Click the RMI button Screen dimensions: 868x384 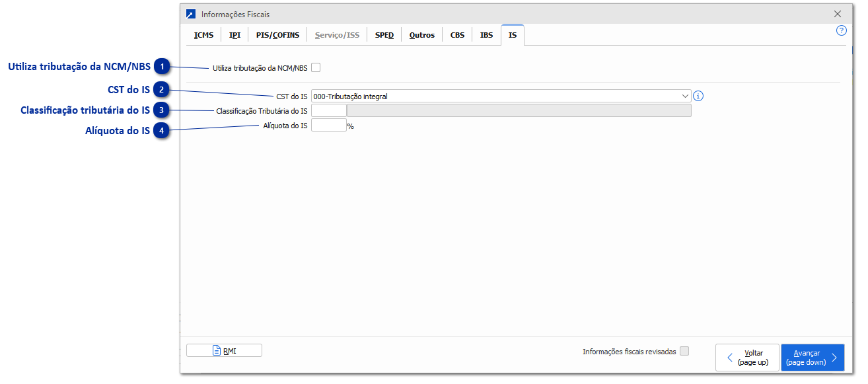point(224,351)
